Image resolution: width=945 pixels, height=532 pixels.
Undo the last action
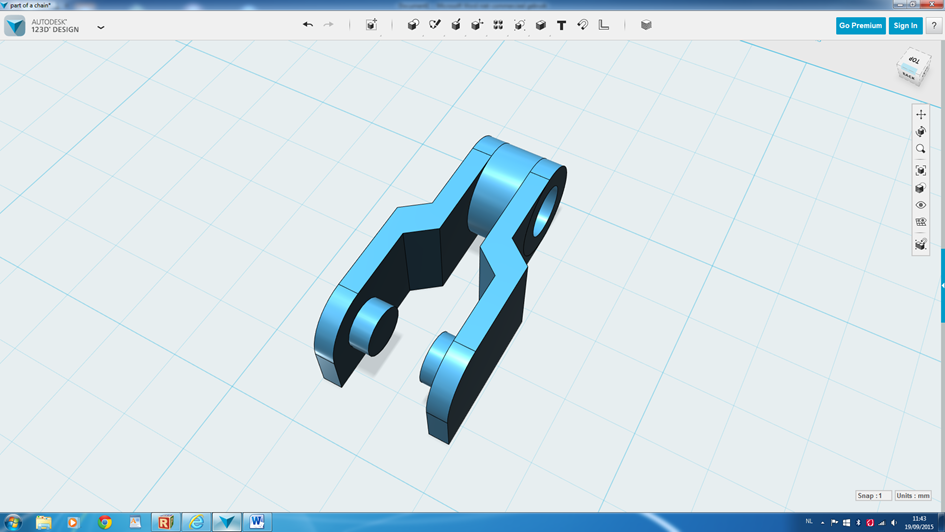[308, 25]
